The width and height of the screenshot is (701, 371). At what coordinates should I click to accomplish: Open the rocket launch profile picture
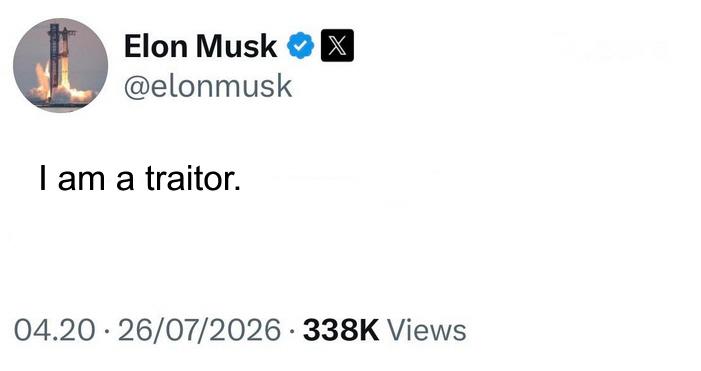pyautogui.click(x=60, y=65)
